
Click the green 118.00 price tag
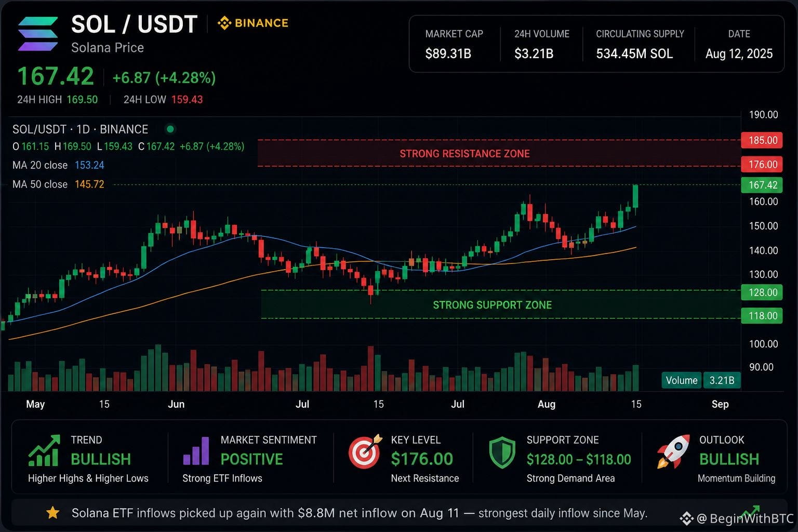[763, 316]
